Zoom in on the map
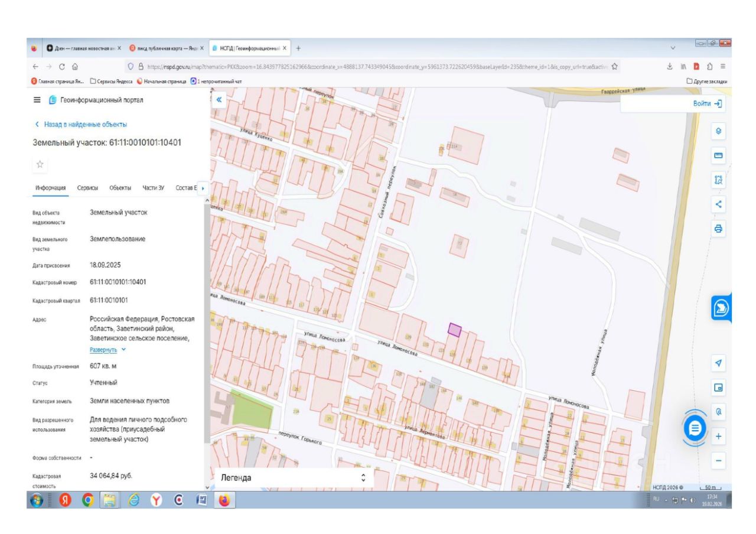 click(x=718, y=437)
